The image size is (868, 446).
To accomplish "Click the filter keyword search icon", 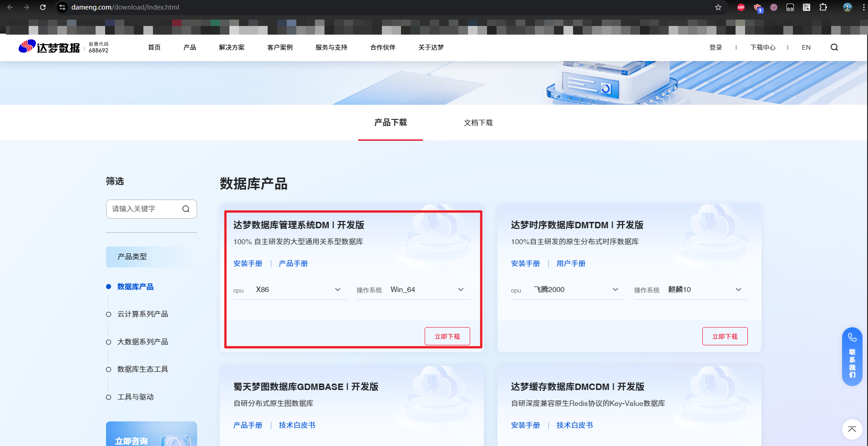I will coord(186,209).
